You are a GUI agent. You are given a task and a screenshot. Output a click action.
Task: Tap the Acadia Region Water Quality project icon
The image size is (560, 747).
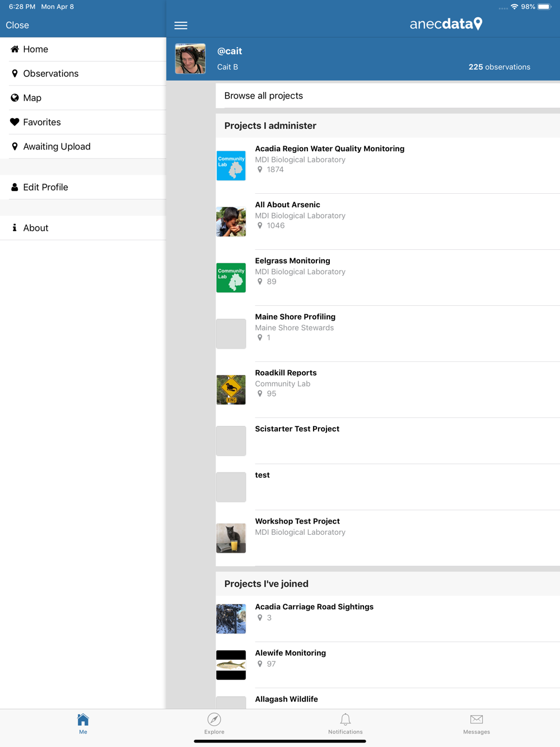point(231,166)
